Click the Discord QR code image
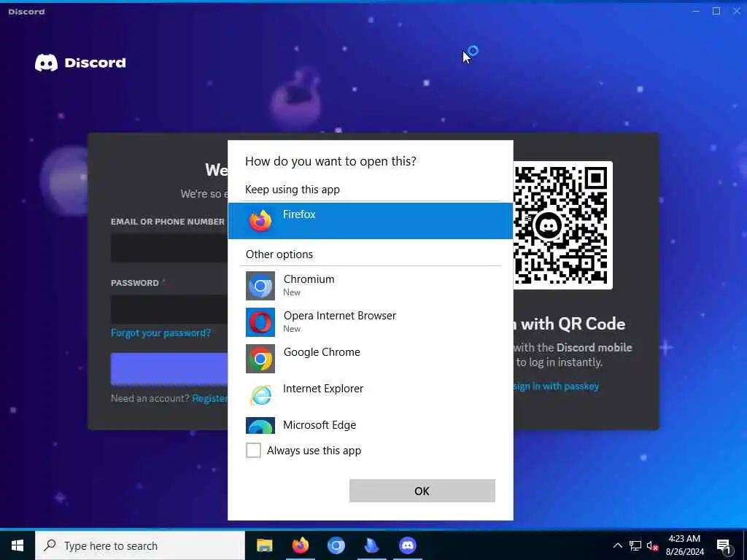 pos(562,225)
